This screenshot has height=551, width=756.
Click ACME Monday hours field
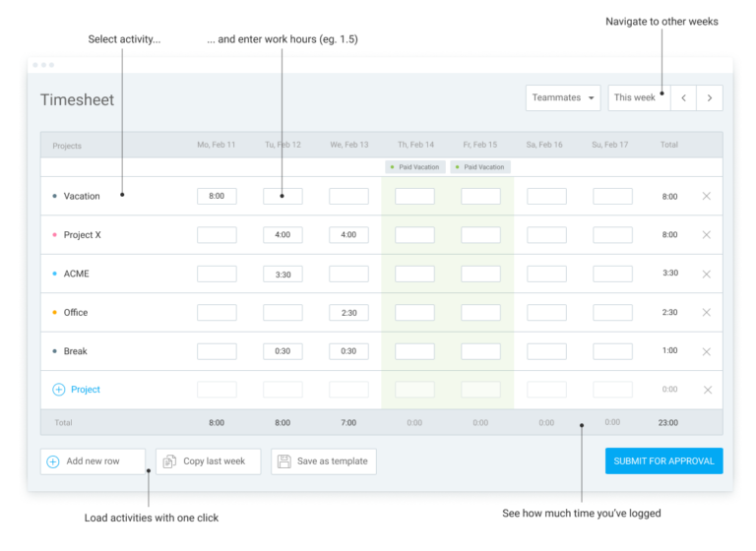[x=217, y=274]
